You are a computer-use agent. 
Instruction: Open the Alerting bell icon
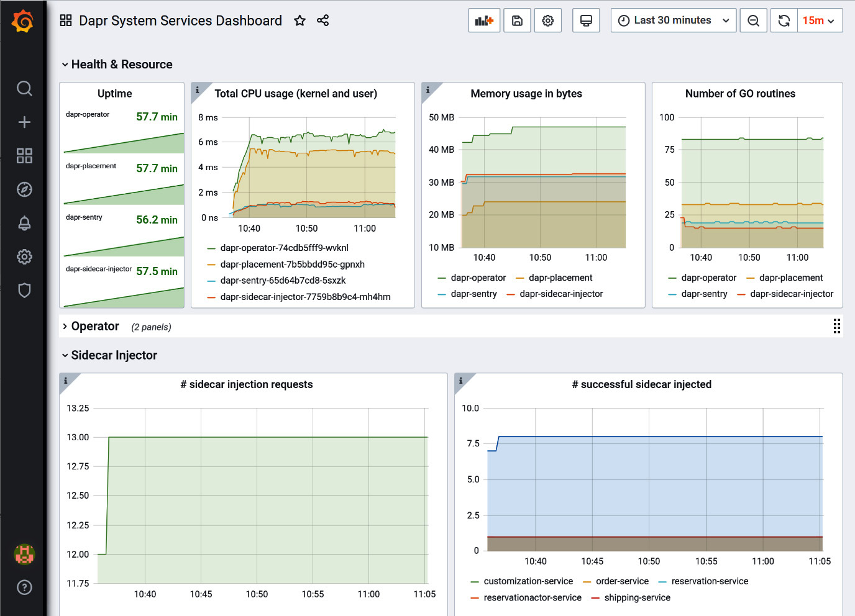(x=24, y=223)
